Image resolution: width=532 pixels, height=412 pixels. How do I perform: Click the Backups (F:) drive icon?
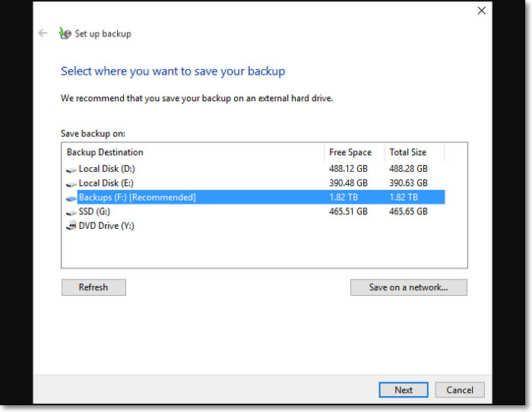(71, 198)
